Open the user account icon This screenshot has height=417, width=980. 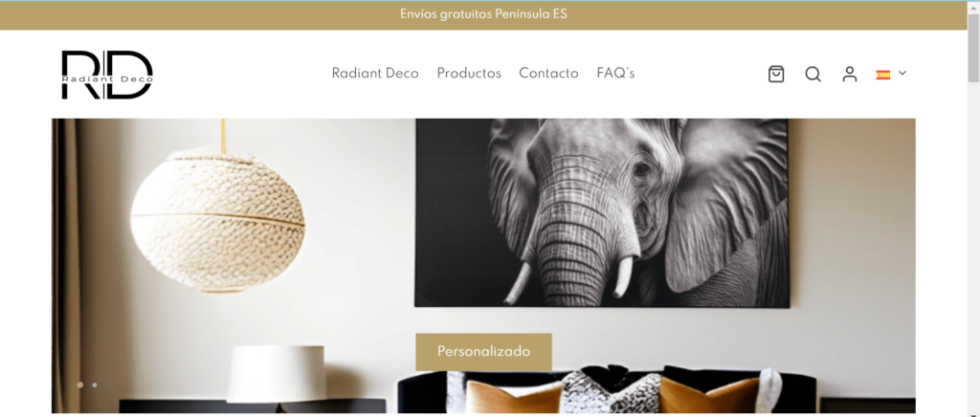click(x=850, y=75)
